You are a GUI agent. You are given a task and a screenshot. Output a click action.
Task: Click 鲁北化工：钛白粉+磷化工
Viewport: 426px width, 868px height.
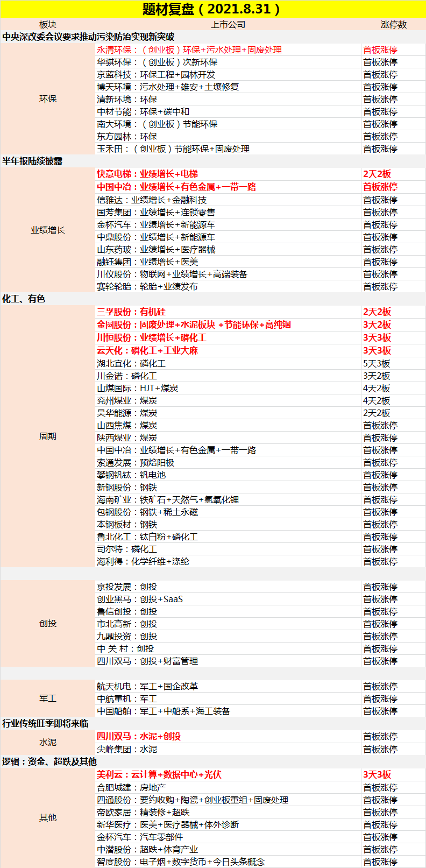coord(147,537)
